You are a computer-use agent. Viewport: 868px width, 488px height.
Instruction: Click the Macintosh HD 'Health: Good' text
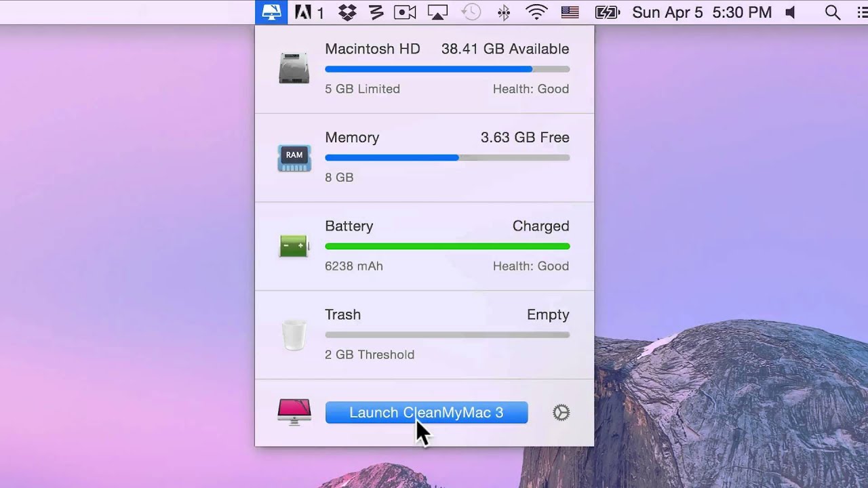pos(531,89)
